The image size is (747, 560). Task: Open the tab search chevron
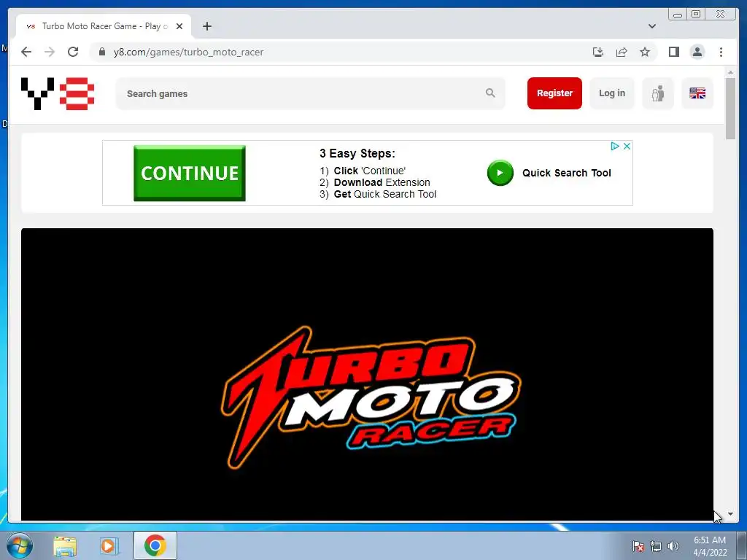[x=652, y=26]
